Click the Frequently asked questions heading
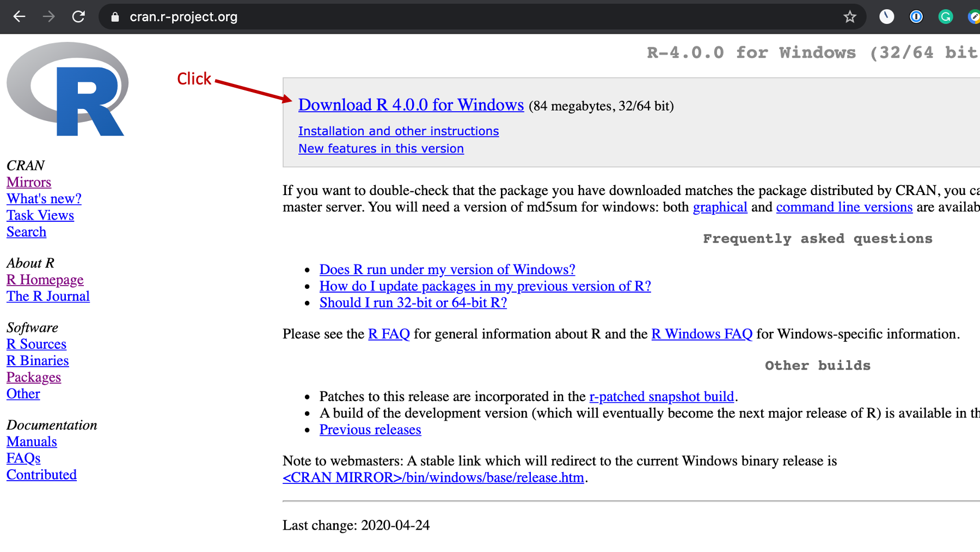This screenshot has width=980, height=552. [818, 239]
